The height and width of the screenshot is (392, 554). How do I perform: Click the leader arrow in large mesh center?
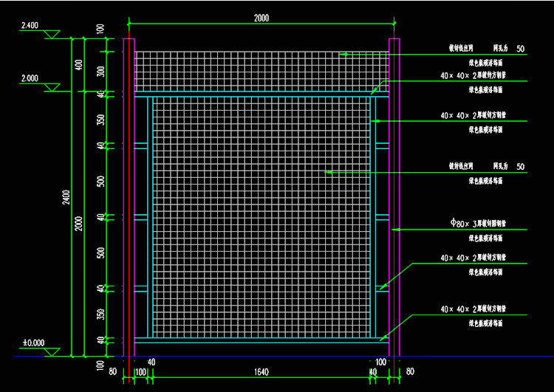pyautogui.click(x=330, y=172)
